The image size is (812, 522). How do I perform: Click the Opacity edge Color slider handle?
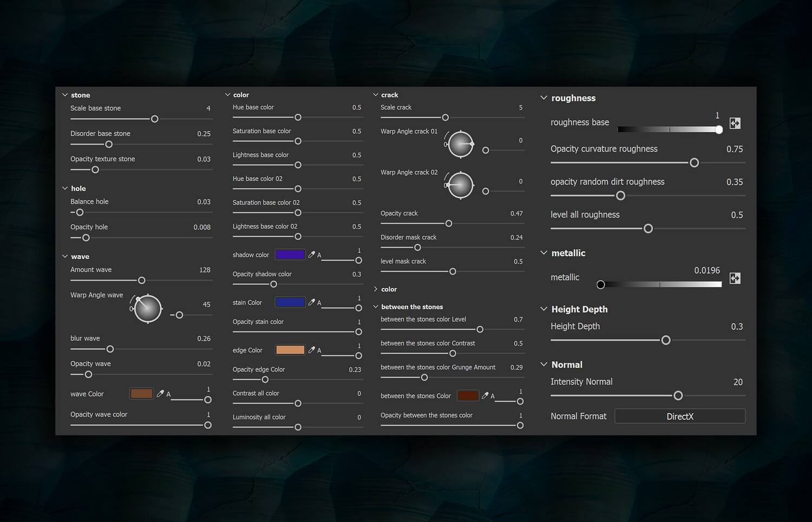coord(265,380)
